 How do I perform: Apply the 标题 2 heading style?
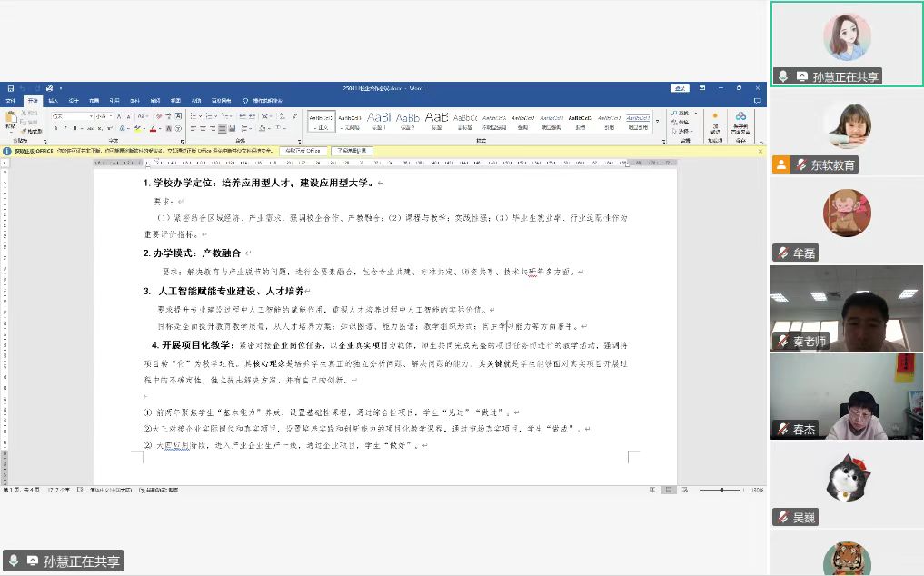click(x=408, y=121)
